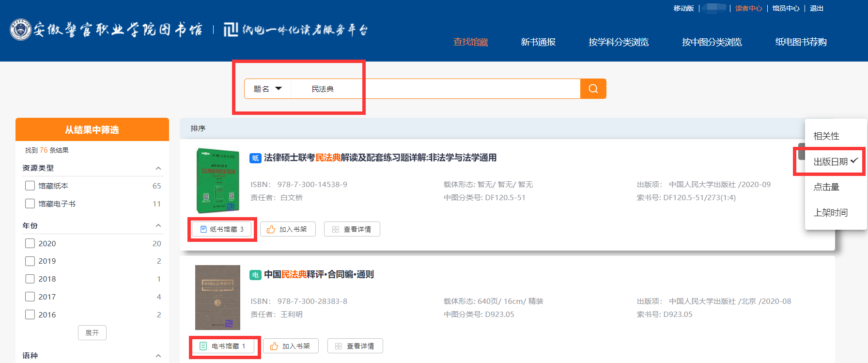Open 查看详情 for the first book

tap(352, 229)
